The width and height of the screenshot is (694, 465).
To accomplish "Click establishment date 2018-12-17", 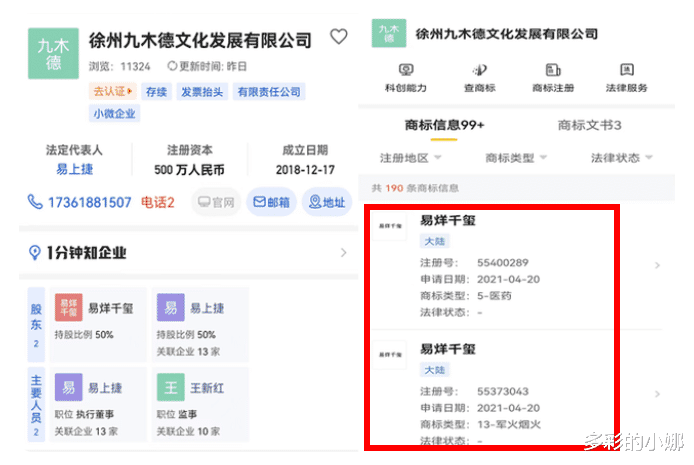I will [x=305, y=170].
